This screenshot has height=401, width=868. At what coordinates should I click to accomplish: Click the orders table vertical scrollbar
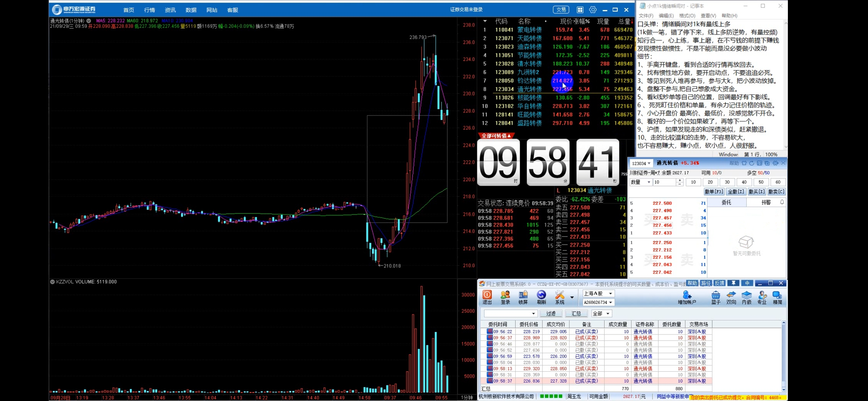(783, 356)
